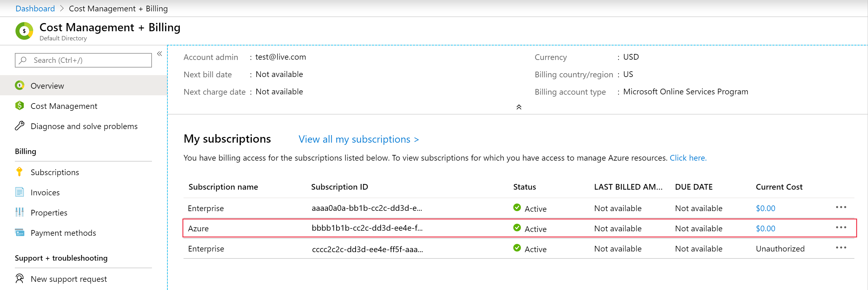Click the New support request person icon
The width and height of the screenshot is (868, 290).
tap(20, 279)
